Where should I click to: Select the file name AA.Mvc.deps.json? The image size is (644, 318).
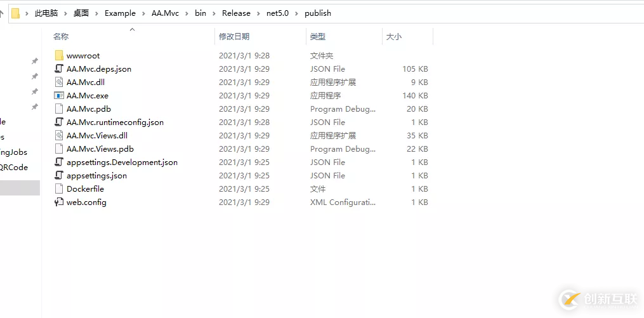99,69
